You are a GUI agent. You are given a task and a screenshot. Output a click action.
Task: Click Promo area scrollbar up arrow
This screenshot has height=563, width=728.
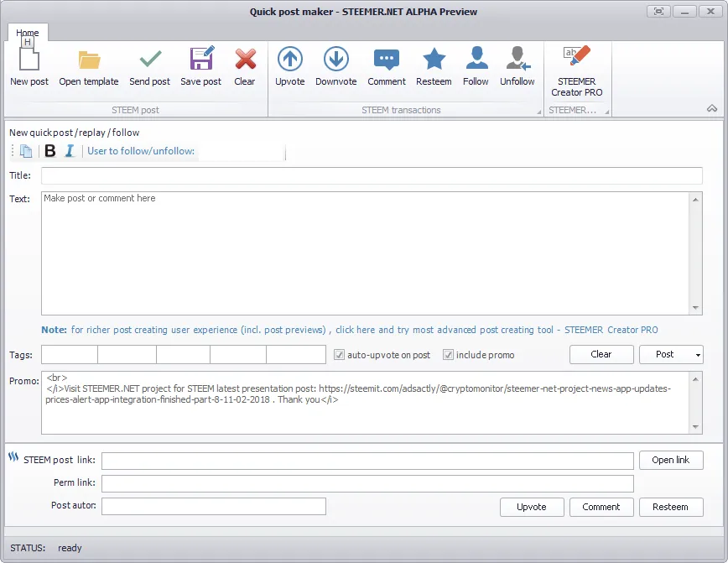695,379
